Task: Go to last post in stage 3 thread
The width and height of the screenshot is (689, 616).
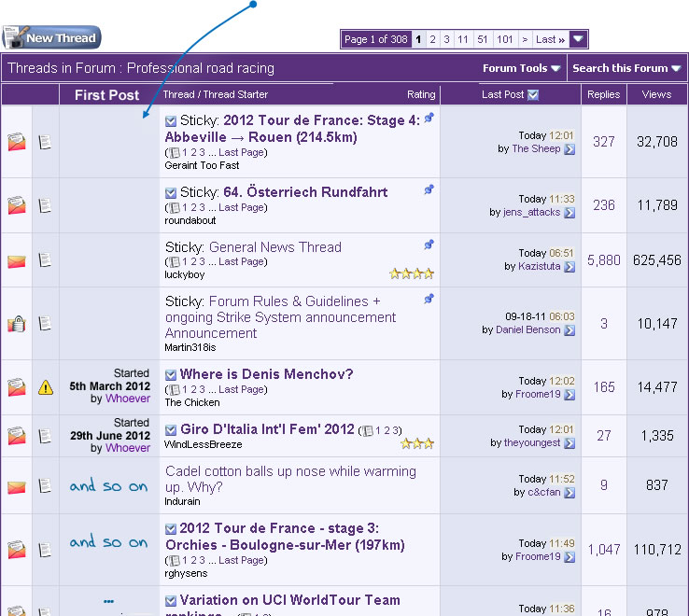Action: click(x=569, y=557)
